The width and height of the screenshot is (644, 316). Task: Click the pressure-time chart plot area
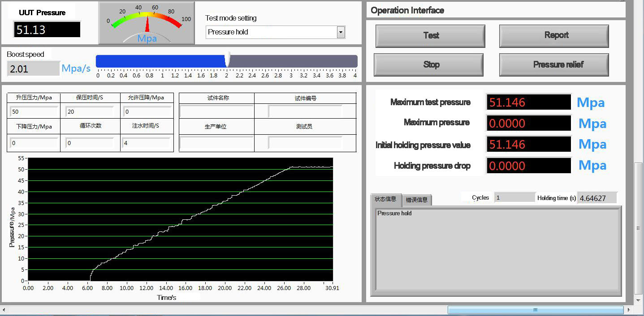pos(181,219)
